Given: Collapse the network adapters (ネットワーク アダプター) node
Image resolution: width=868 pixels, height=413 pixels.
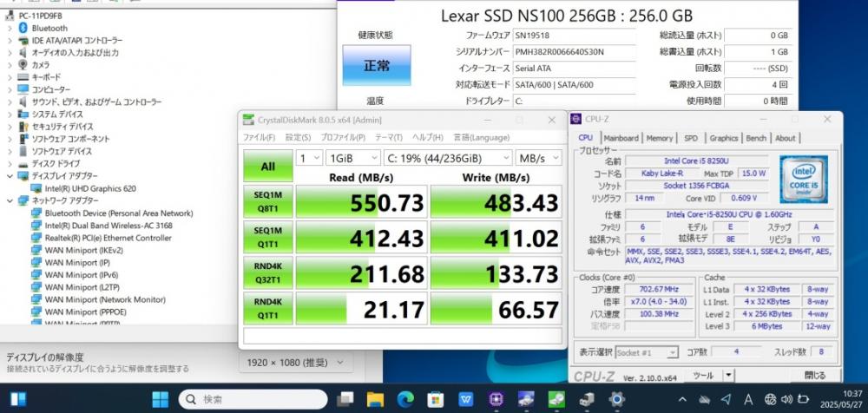Looking at the screenshot, I should [x=10, y=201].
